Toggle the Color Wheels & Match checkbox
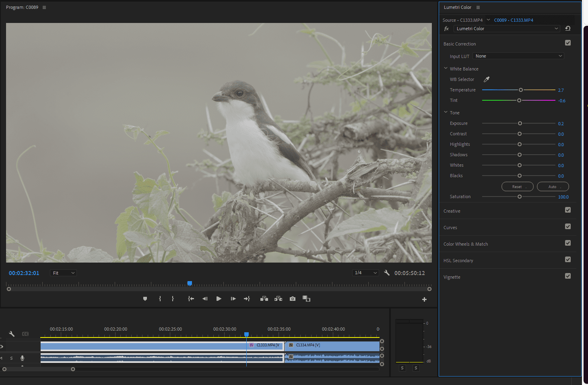Viewport: 588px width, 385px height. (x=568, y=243)
